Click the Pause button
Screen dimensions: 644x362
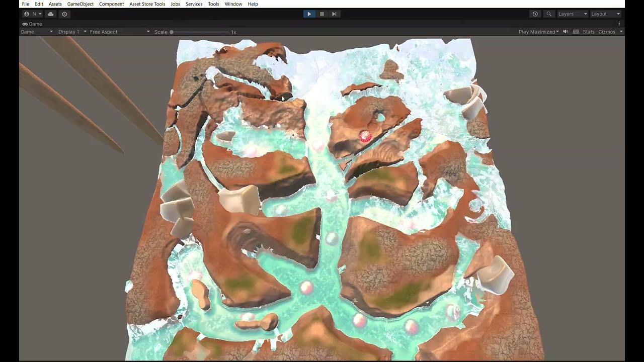click(x=322, y=14)
